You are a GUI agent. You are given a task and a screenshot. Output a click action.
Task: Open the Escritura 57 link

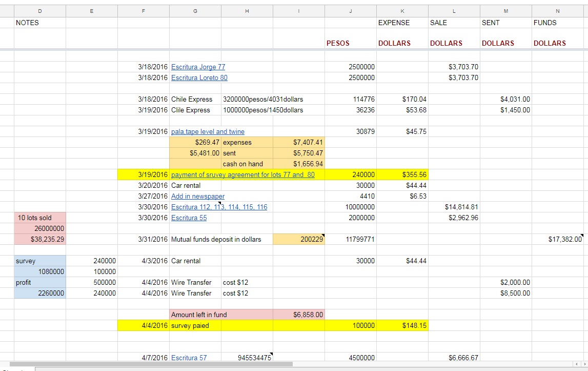[x=189, y=358]
